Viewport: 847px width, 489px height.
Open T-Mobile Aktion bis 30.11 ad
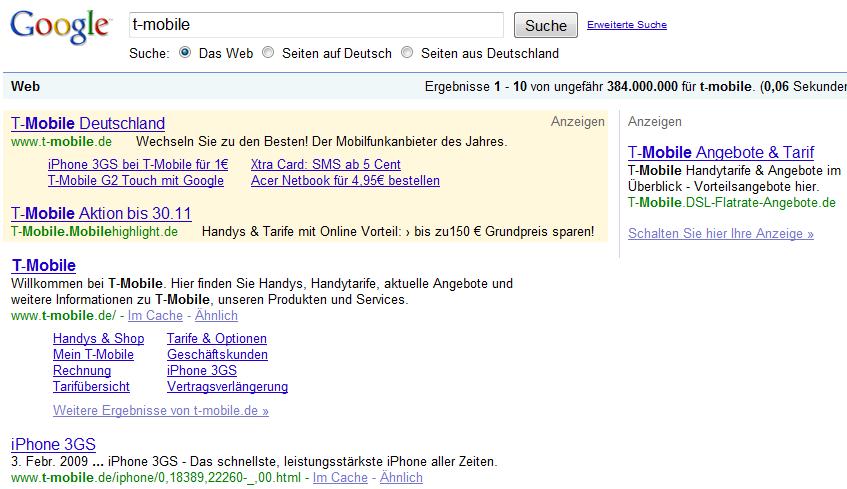click(101, 213)
